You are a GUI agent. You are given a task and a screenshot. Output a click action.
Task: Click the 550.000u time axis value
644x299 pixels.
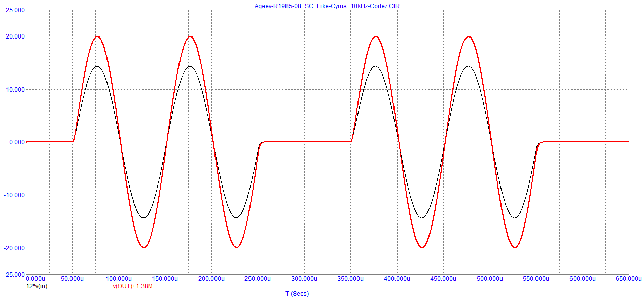click(536, 279)
